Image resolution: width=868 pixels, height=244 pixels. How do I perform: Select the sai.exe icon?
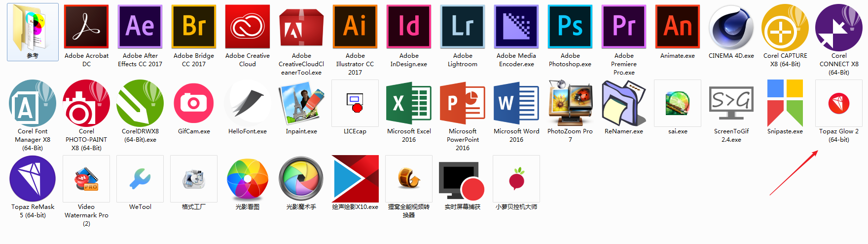[x=678, y=103]
